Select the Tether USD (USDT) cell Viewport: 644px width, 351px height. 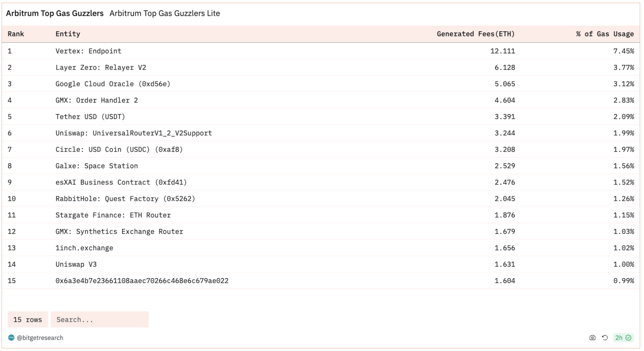tap(90, 117)
